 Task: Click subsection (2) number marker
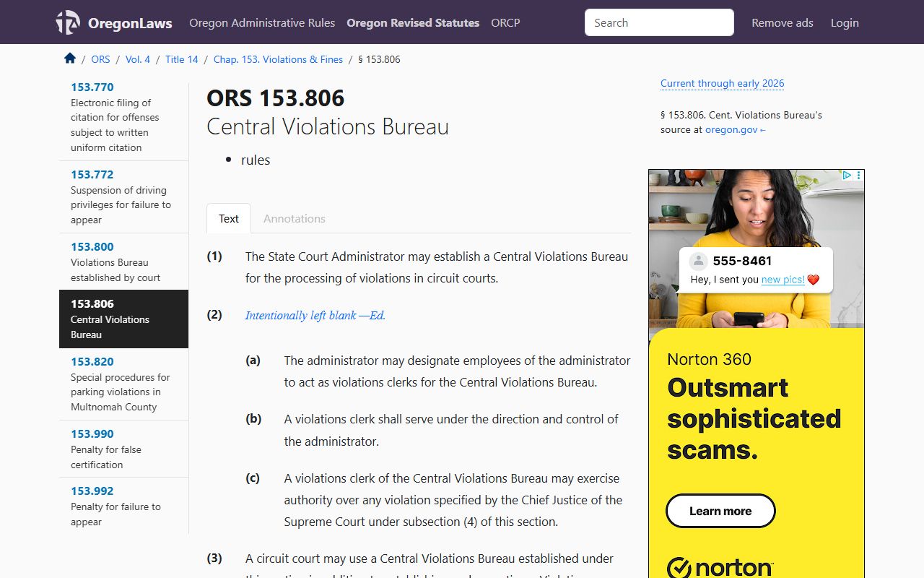(x=214, y=314)
